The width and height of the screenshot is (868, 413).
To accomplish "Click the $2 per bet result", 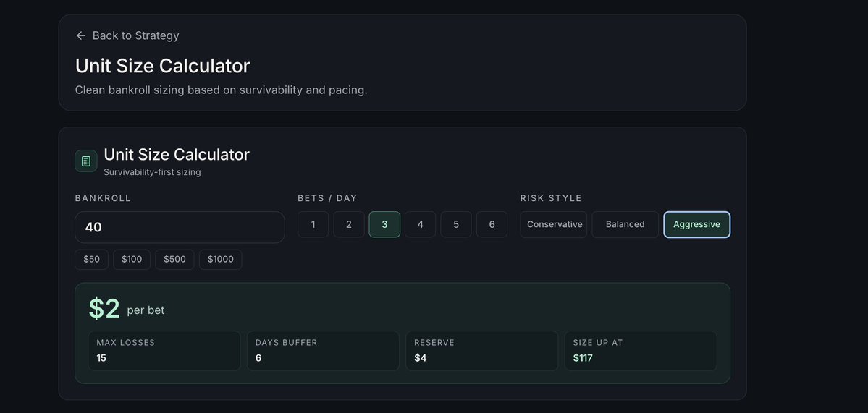I will pyautogui.click(x=127, y=309).
